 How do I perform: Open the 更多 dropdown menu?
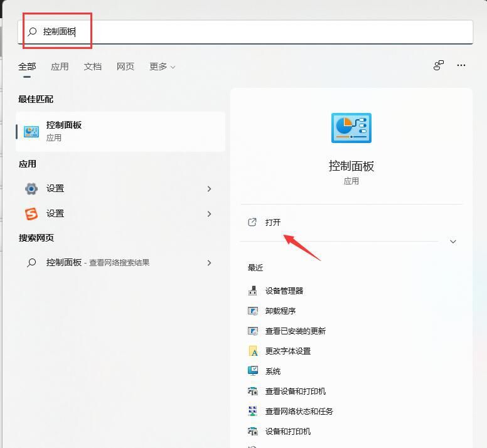162,67
